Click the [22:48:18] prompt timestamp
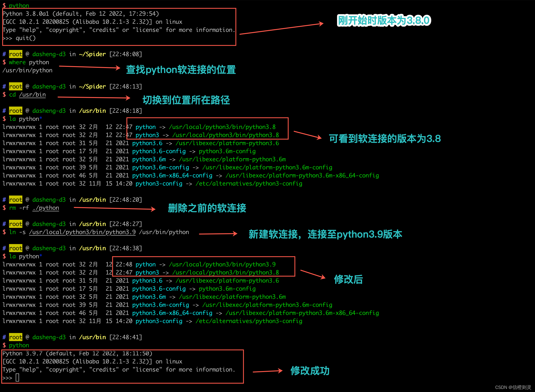The width and height of the screenshot is (535, 392). (126, 111)
